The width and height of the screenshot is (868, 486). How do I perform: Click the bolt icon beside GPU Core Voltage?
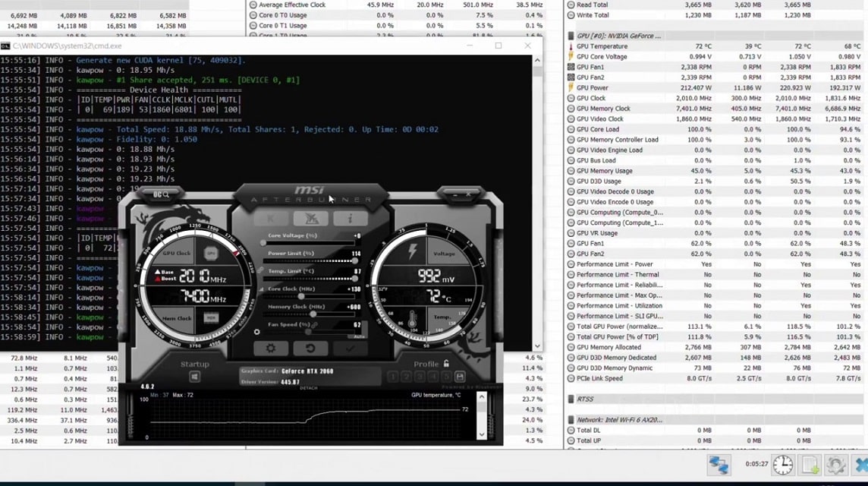[x=571, y=56]
